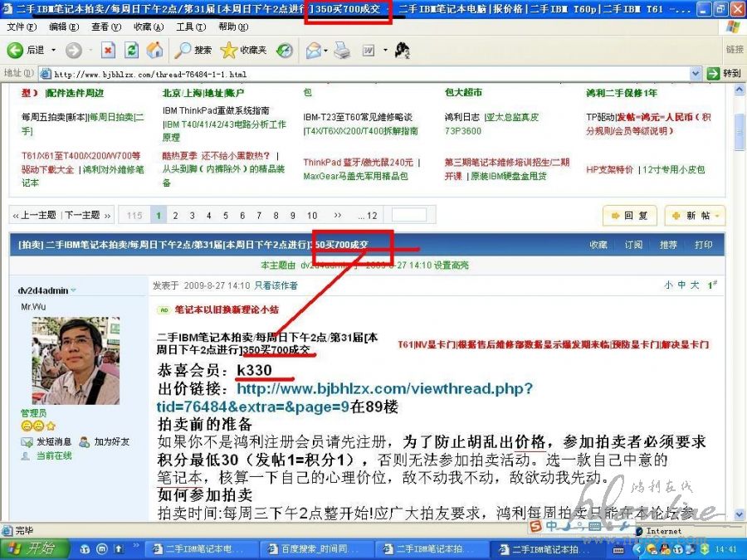The width and height of the screenshot is (747, 560).
Task: Open dropdown beside dv2d4admin username
Action: 73,290
